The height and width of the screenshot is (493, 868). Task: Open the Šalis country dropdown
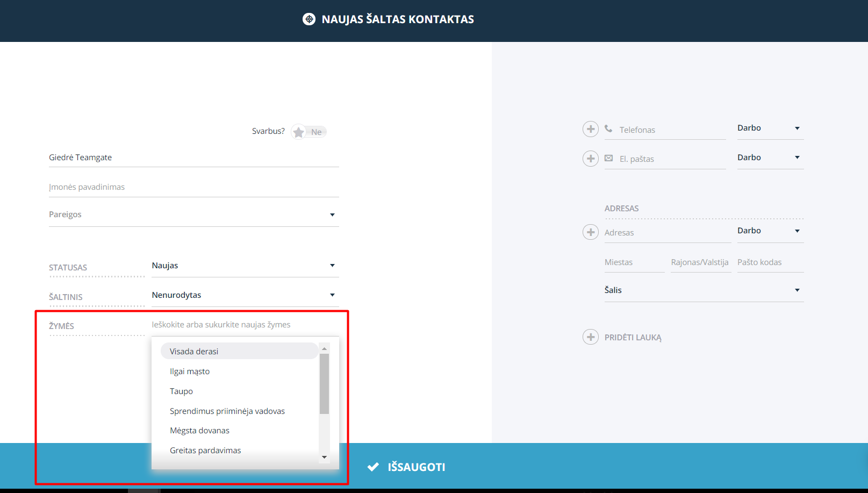704,290
